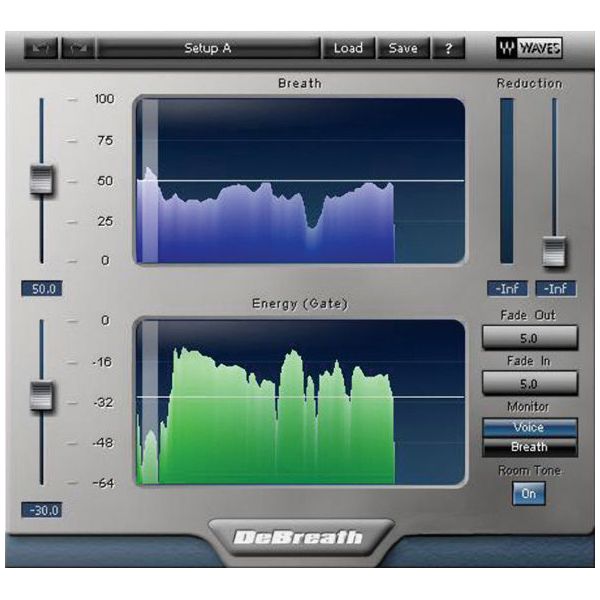This screenshot has height=600, width=600.
Task: Set Monitor to Voice
Action: [529, 427]
